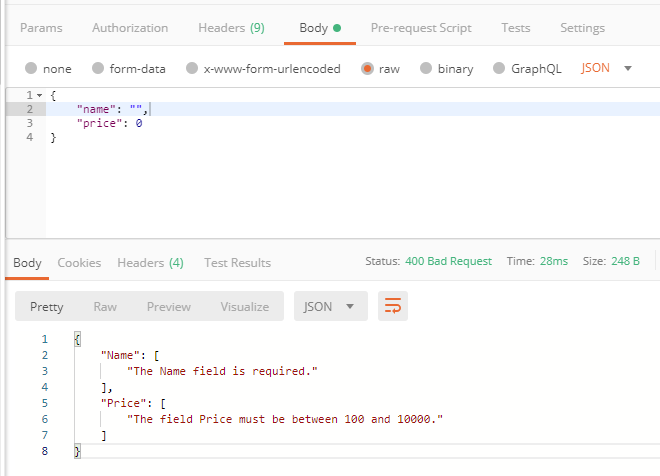Toggle word wrap icon in response
This screenshot has height=476, width=660.
pos(393,306)
